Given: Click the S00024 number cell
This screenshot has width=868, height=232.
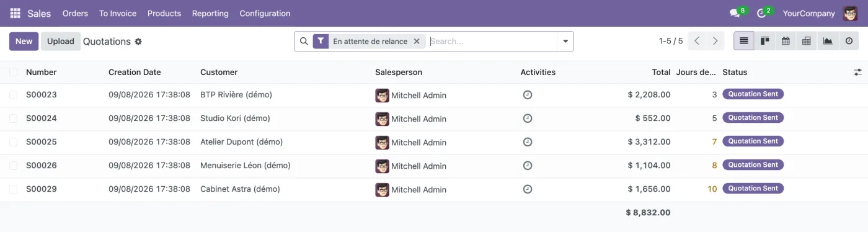Looking at the screenshot, I should [42, 118].
